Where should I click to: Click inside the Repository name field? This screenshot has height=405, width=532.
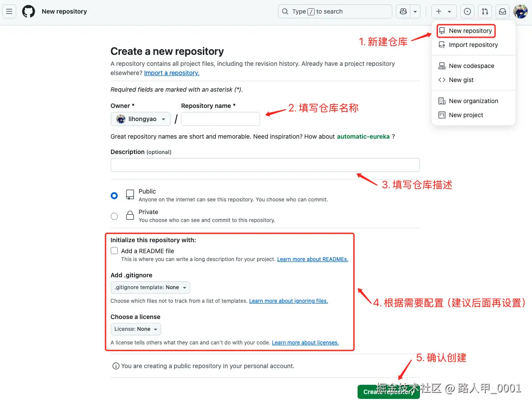[220, 119]
